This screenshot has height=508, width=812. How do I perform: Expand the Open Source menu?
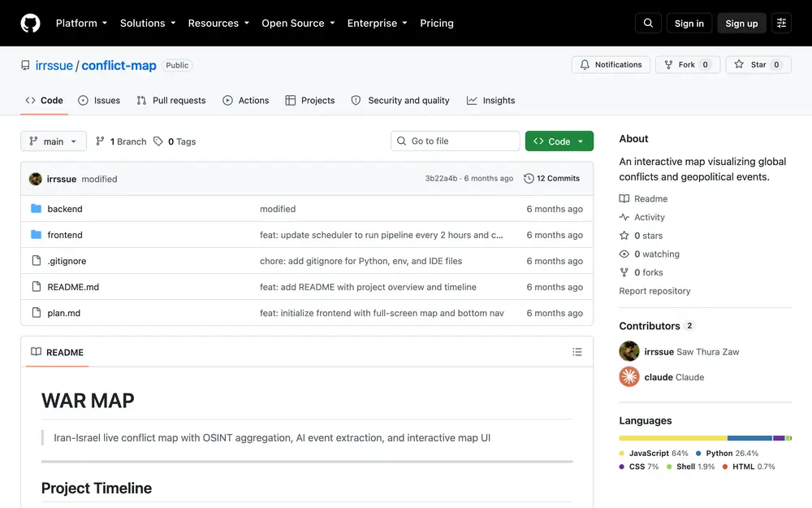click(x=298, y=24)
